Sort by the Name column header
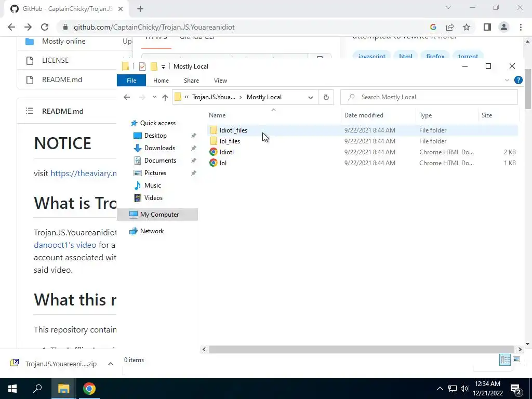Image resolution: width=532 pixels, height=399 pixels. click(x=274, y=115)
